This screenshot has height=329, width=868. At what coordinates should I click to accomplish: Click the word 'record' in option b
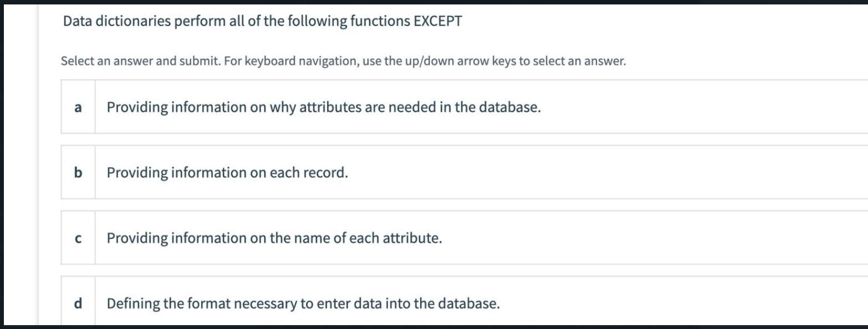pyautogui.click(x=330, y=173)
